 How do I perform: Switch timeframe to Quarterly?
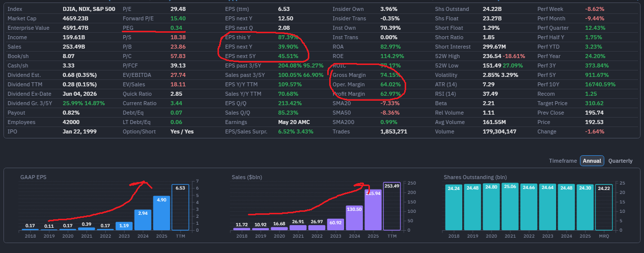click(x=620, y=161)
